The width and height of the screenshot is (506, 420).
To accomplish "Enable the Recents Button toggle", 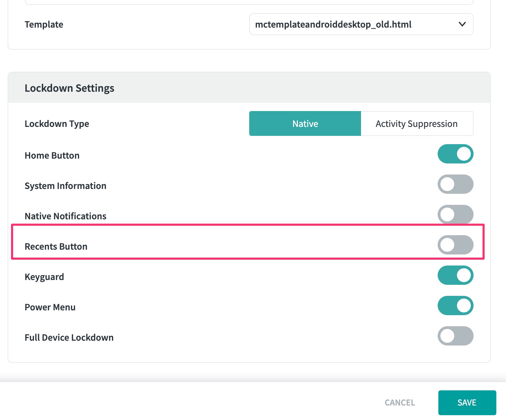I will coord(455,245).
